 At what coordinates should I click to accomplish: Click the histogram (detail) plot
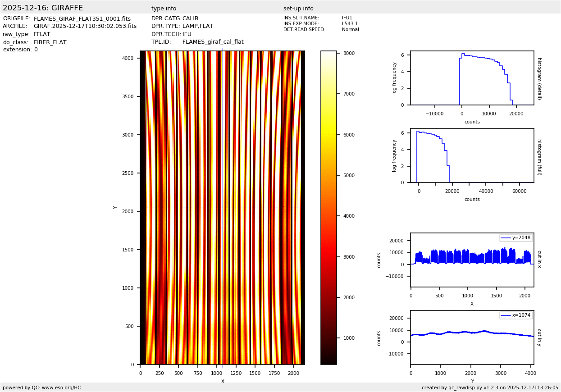[472, 78]
